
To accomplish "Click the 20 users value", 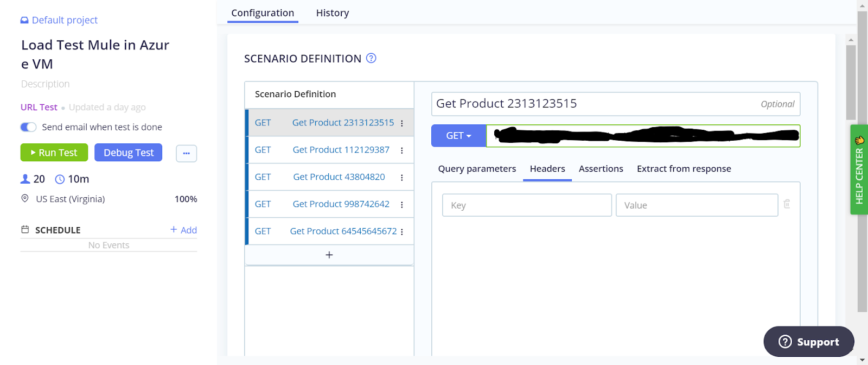I will point(39,179).
